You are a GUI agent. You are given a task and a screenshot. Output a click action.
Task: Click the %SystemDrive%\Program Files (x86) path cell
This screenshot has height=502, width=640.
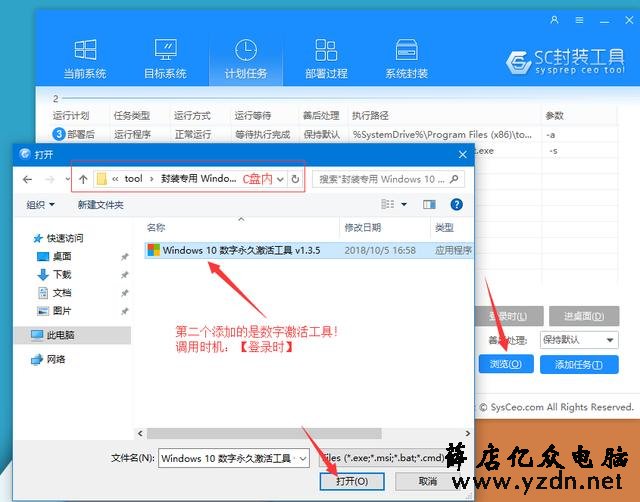point(442,134)
